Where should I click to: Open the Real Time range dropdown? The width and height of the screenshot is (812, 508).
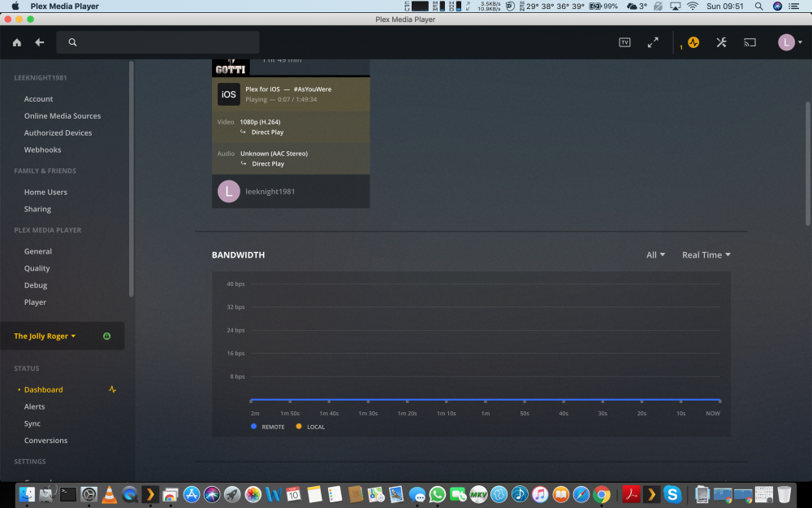coord(706,255)
